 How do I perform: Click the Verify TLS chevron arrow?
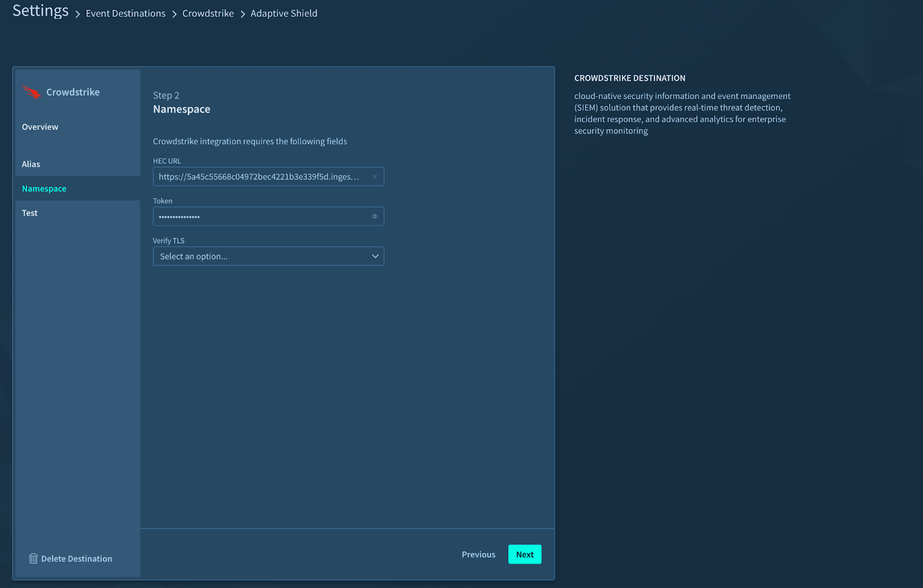(375, 256)
